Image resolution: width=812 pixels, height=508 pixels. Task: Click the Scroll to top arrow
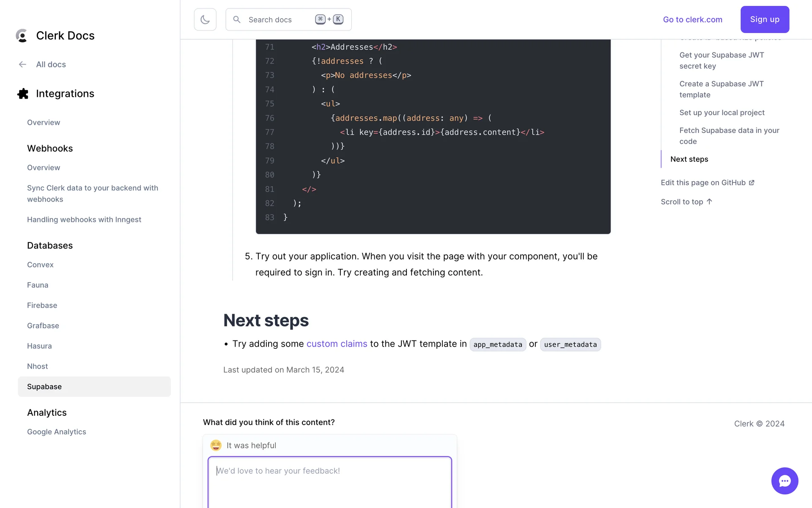click(x=709, y=202)
